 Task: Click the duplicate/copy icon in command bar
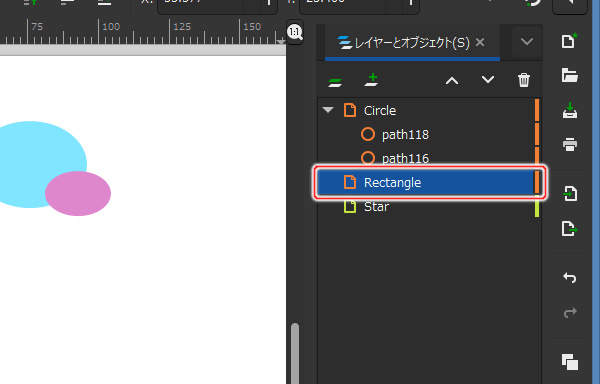tap(570, 362)
